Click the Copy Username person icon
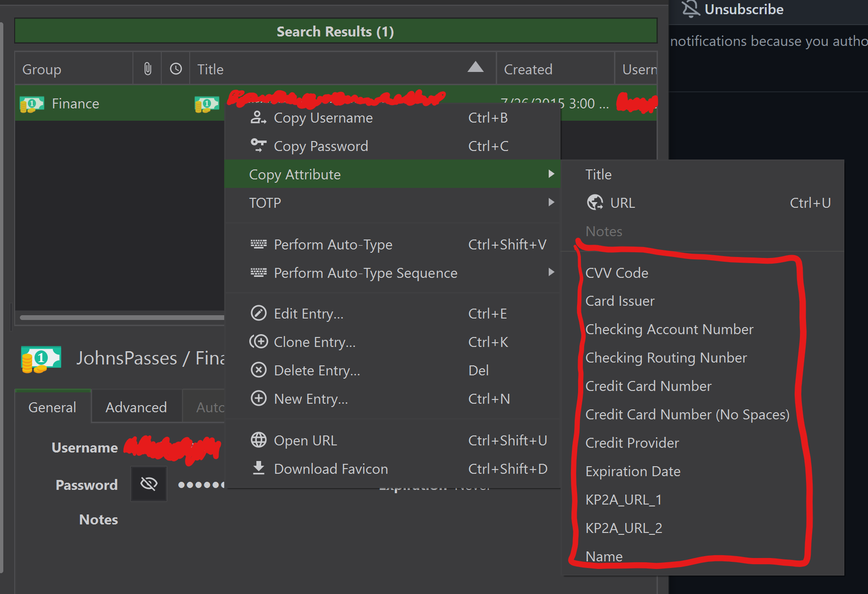 [258, 118]
